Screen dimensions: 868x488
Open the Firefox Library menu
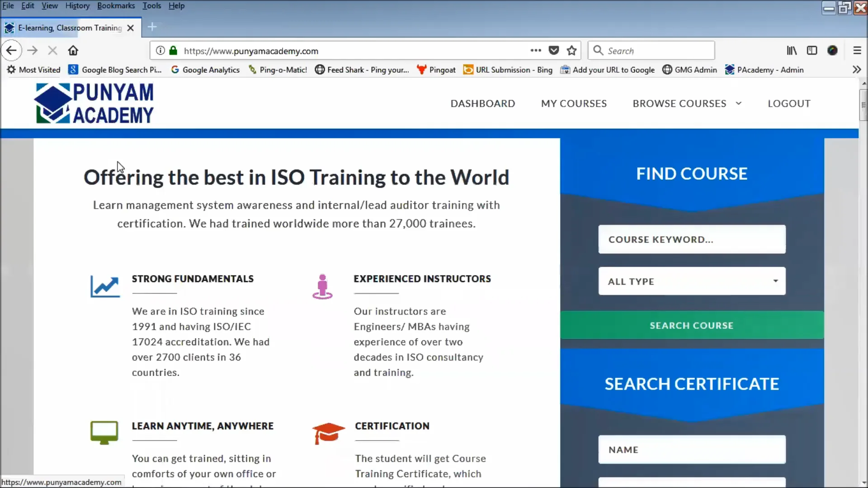point(792,50)
